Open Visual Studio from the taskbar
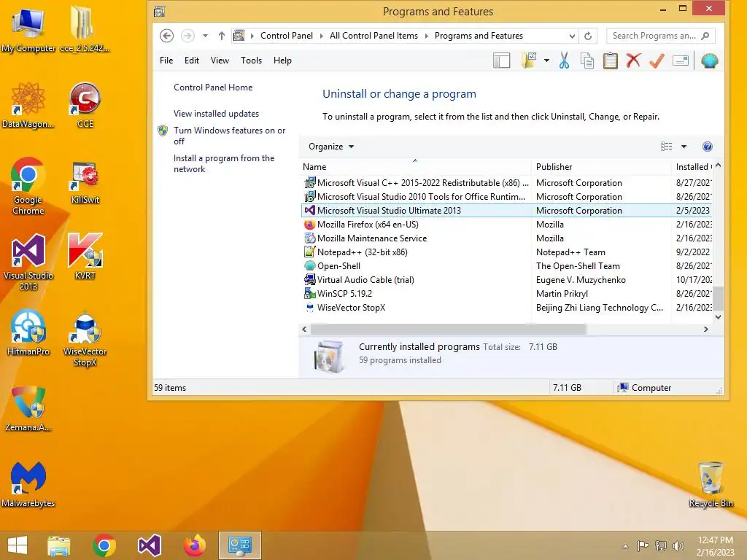Image resolution: width=747 pixels, height=560 pixels. (x=149, y=545)
